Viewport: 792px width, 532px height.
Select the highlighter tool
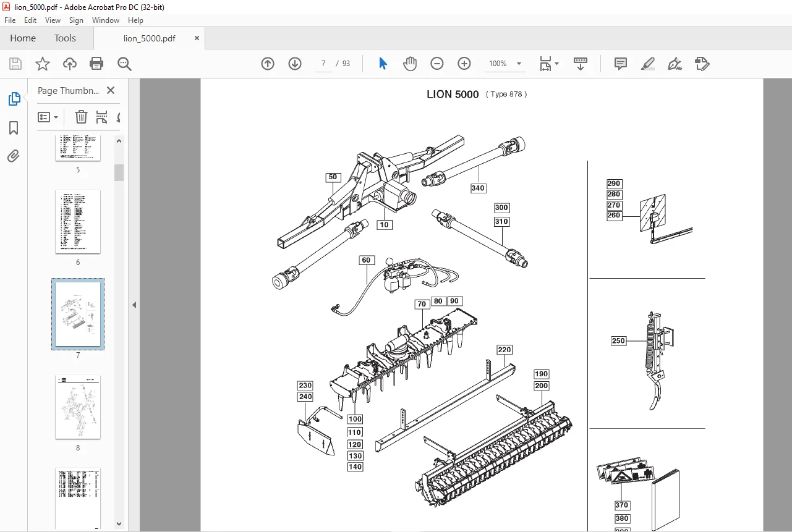648,64
